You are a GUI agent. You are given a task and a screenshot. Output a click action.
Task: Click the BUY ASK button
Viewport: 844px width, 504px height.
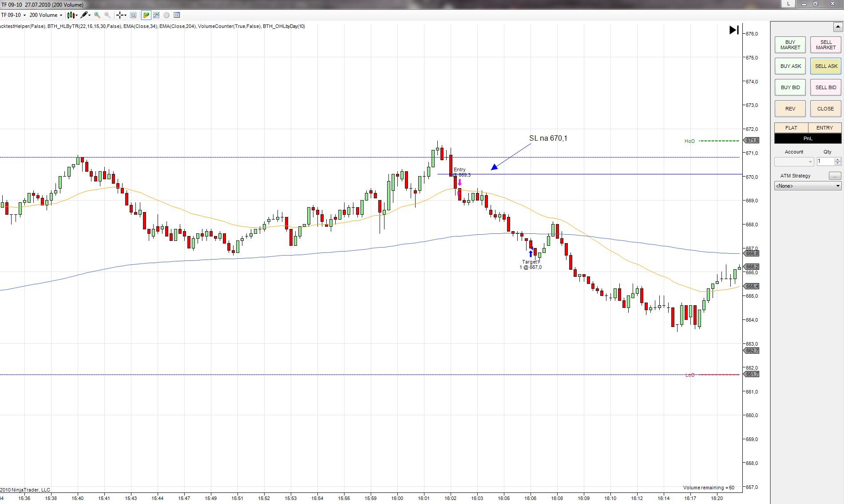tap(790, 66)
